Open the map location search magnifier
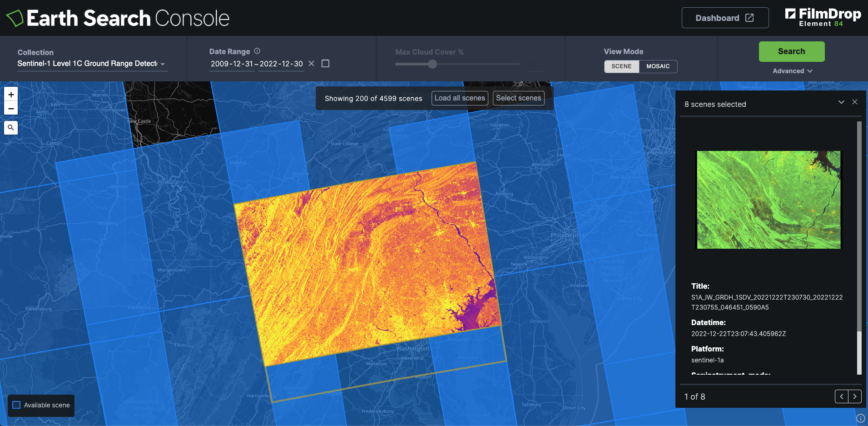This screenshot has width=868, height=426. pos(11,128)
